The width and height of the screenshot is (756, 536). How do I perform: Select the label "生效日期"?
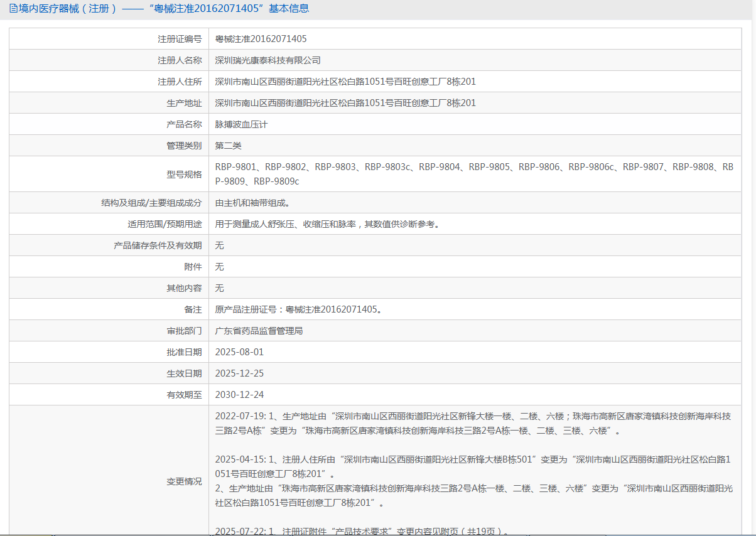pos(184,373)
